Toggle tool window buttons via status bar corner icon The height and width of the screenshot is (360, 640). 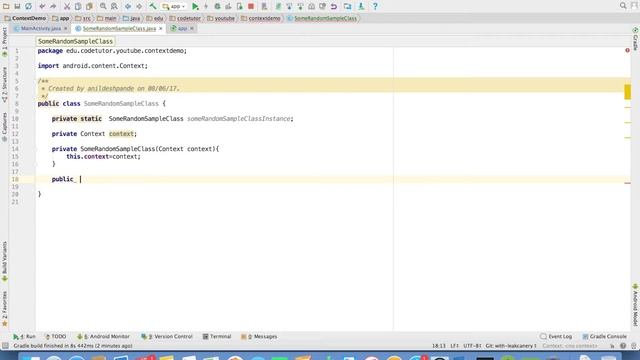pos(5,346)
